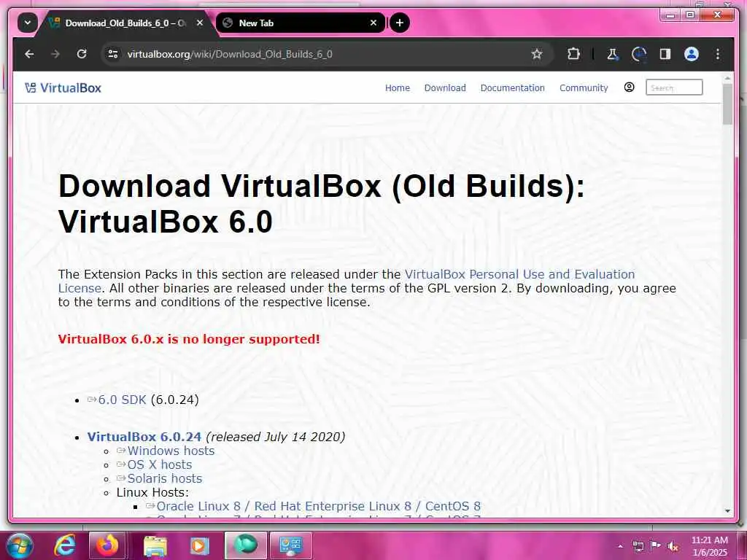This screenshot has height=560, width=747.
Task: Click the site Search field
Action: coord(673,87)
